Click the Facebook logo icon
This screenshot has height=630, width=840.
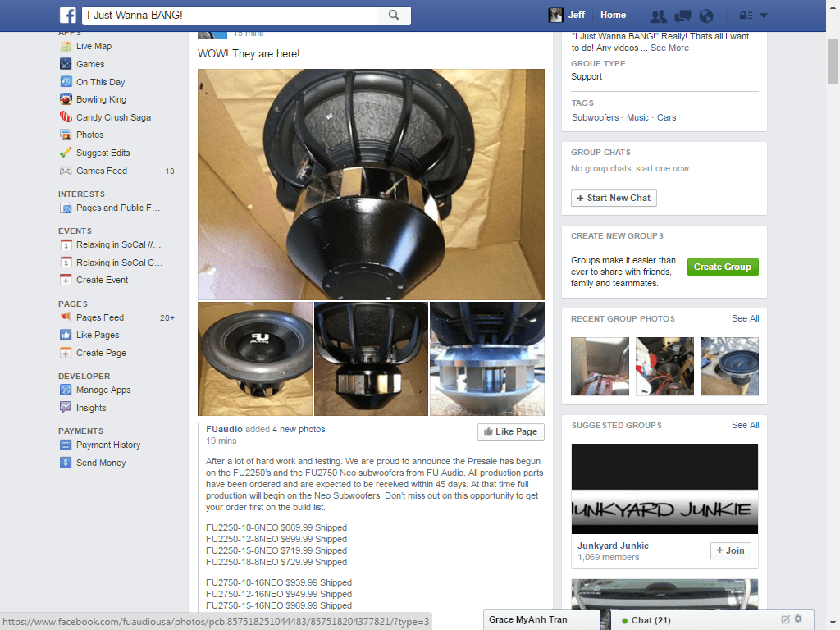click(67, 15)
